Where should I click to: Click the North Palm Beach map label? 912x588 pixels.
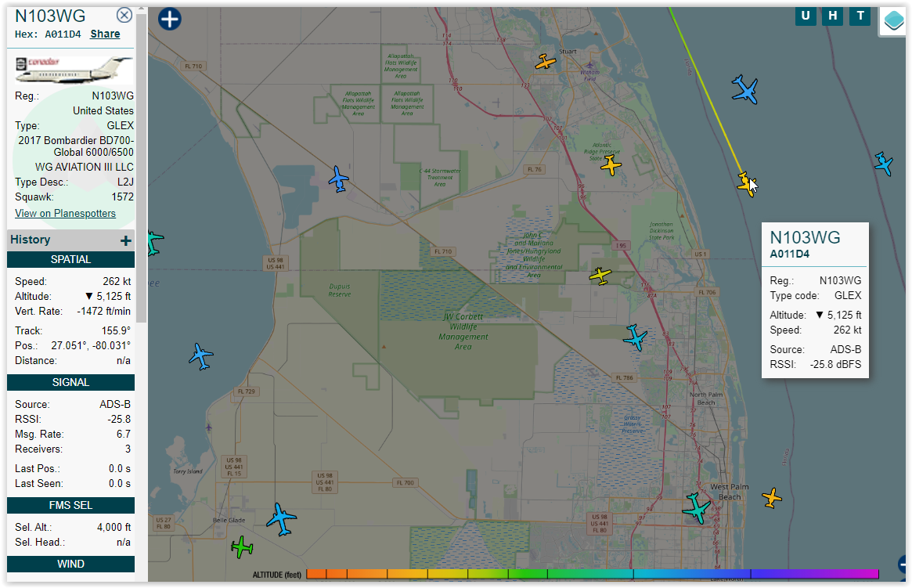(706, 399)
